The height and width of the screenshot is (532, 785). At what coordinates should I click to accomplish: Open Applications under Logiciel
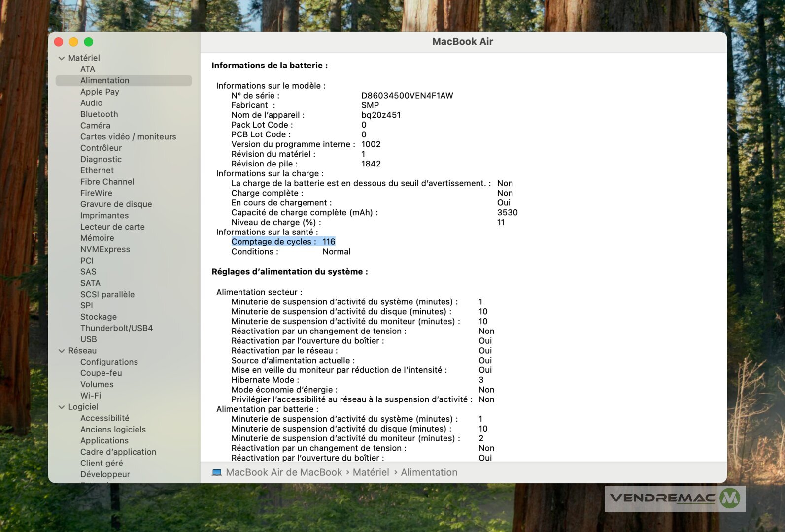pos(104,441)
